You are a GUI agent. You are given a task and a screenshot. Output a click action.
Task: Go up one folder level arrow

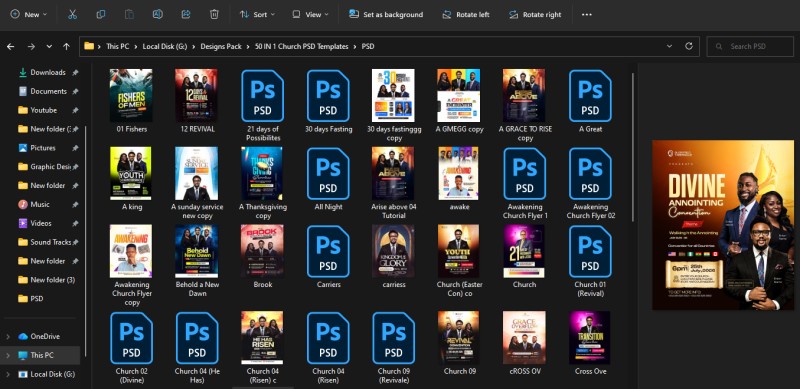66,46
